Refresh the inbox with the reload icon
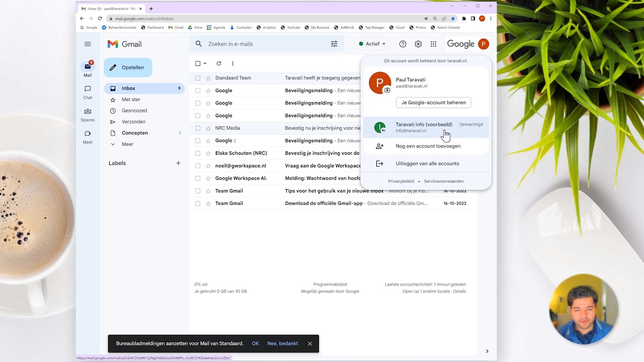Image resolution: width=644 pixels, height=362 pixels. 219,63
